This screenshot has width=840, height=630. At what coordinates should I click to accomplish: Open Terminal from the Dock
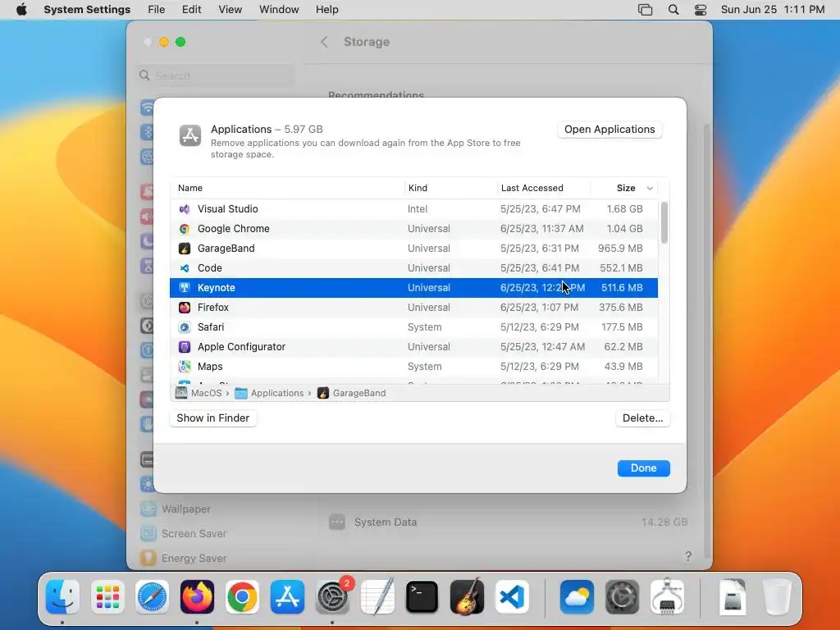[x=422, y=597]
